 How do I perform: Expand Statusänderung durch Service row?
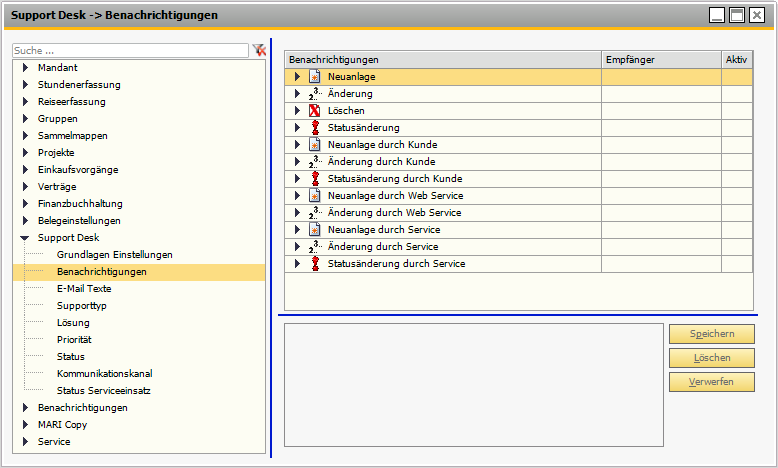click(297, 264)
